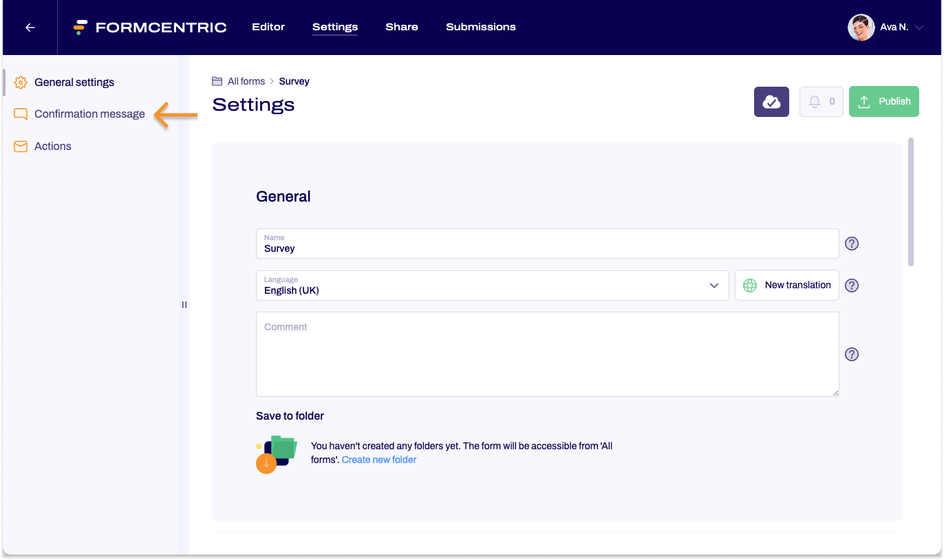Screen dimensions: 944x560
Task: Click help icon next to Name field
Action: coord(852,244)
